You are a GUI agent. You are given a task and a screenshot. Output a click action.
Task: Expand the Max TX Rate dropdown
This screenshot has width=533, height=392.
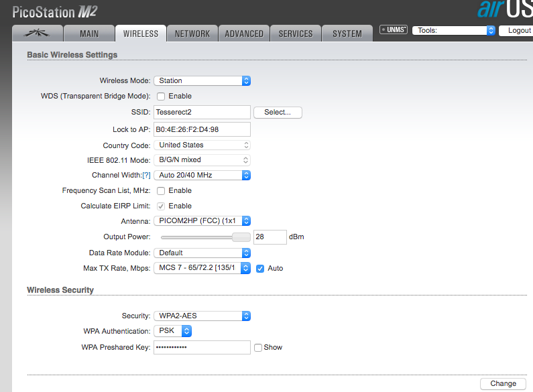[x=202, y=268]
